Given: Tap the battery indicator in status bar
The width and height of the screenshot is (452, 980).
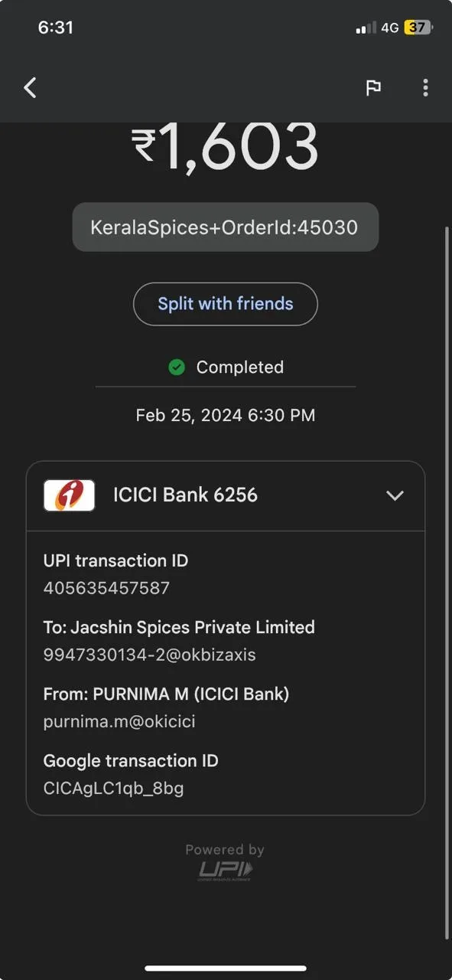Looking at the screenshot, I should (x=418, y=28).
